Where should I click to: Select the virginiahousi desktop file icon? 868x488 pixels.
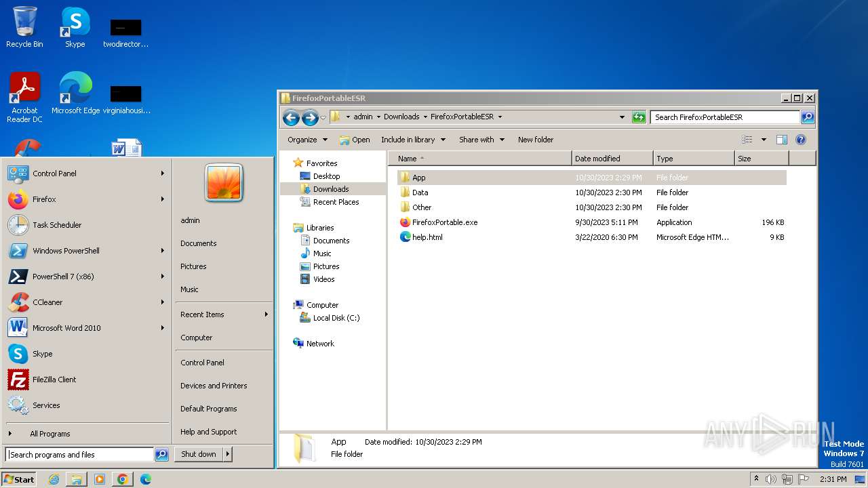126,100
